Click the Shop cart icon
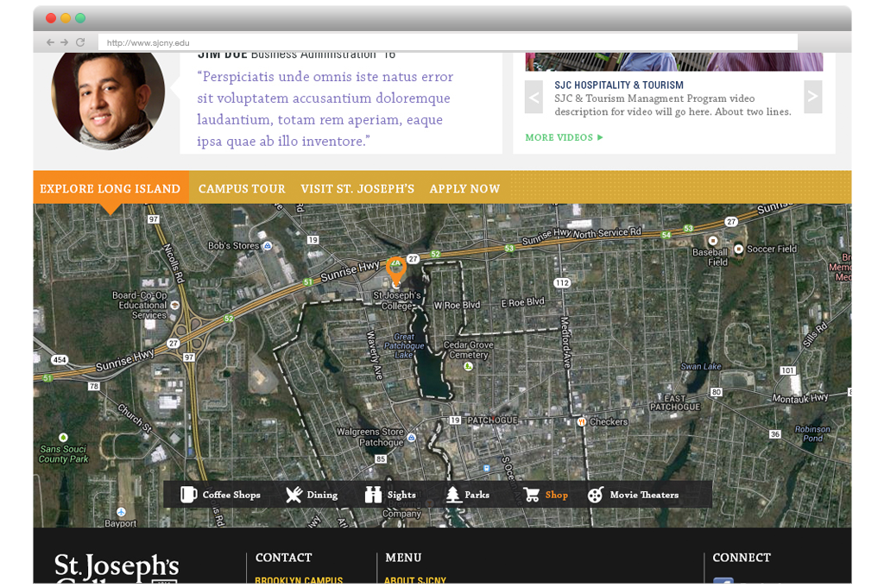Viewport: 884px width, 588px height. click(531, 495)
